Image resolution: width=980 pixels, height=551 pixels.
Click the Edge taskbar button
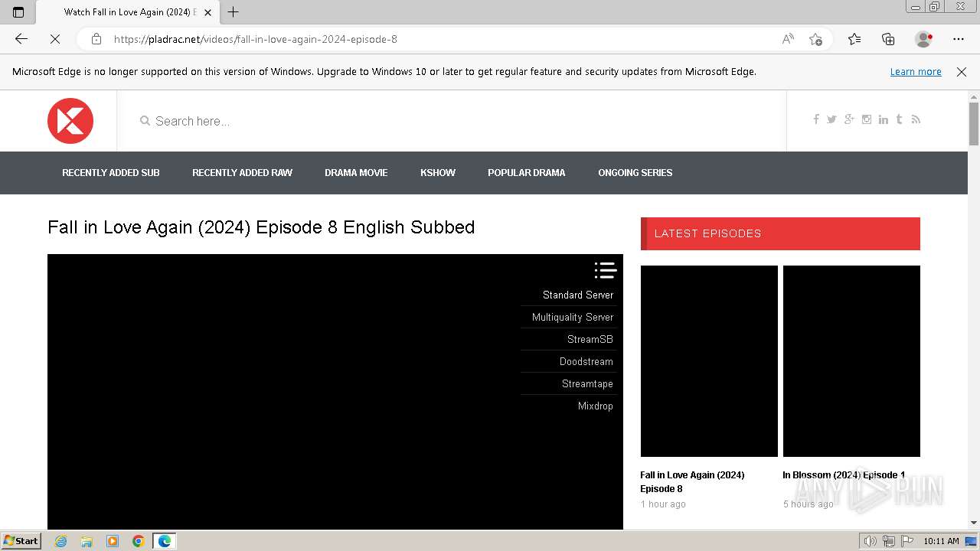click(x=164, y=541)
